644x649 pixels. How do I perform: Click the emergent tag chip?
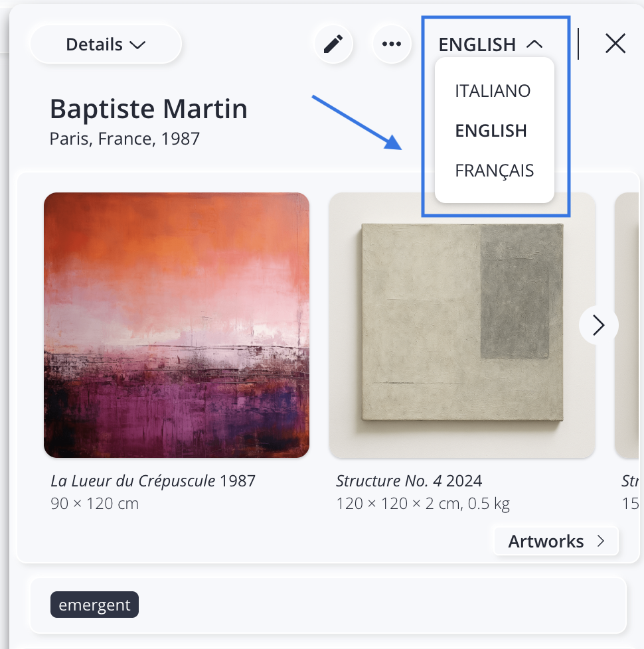(x=94, y=605)
